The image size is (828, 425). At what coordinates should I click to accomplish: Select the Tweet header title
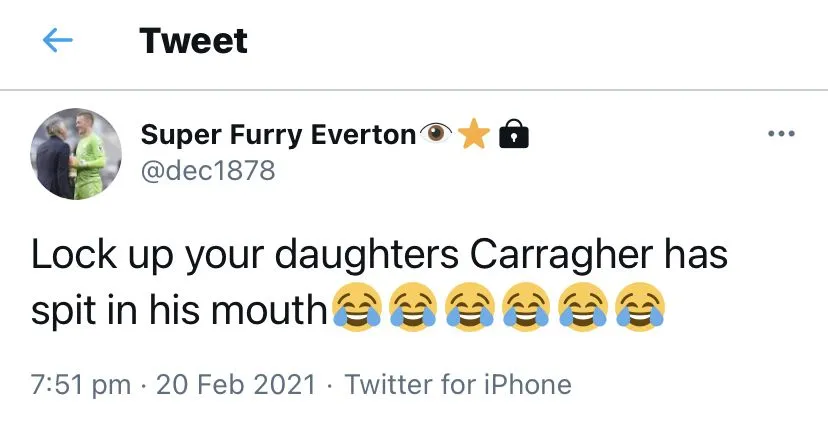tap(193, 41)
